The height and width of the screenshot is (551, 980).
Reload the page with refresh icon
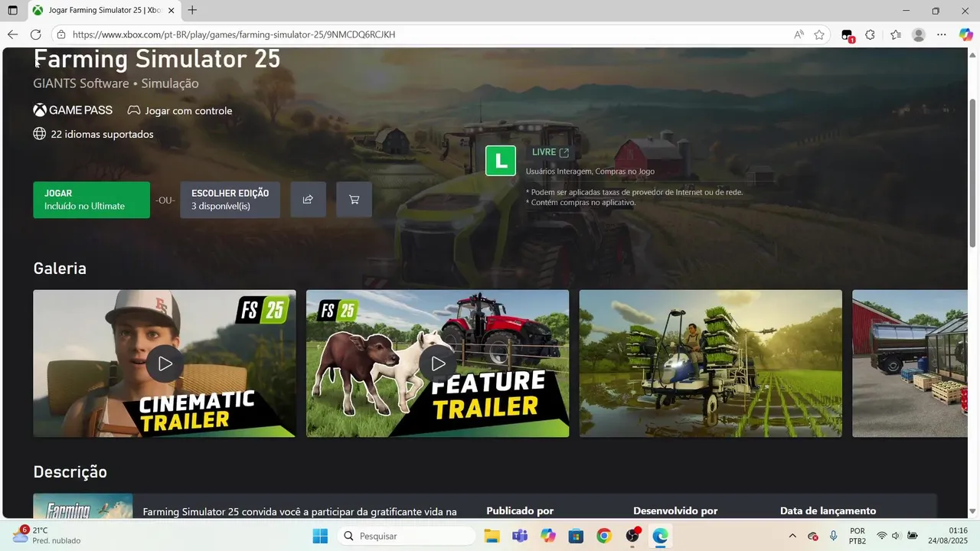(35, 34)
